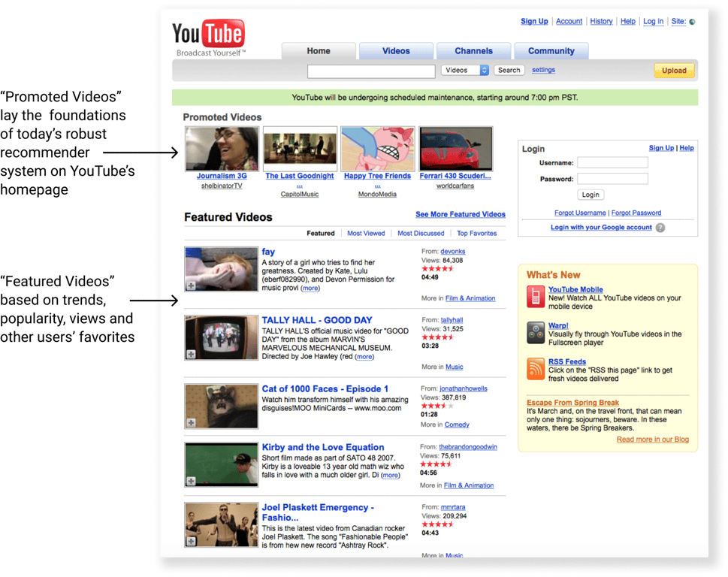Click the Search button
Screen dimensions: 728x577
509,70
